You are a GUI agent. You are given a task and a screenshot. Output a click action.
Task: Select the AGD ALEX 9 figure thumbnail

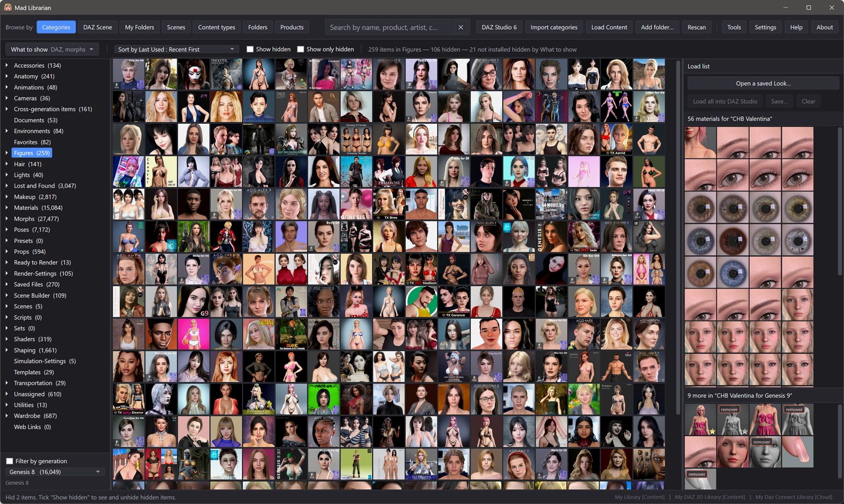tap(259, 204)
